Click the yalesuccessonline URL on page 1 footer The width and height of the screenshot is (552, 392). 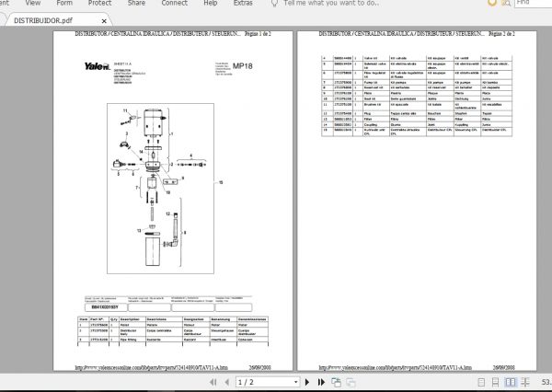click(x=152, y=367)
